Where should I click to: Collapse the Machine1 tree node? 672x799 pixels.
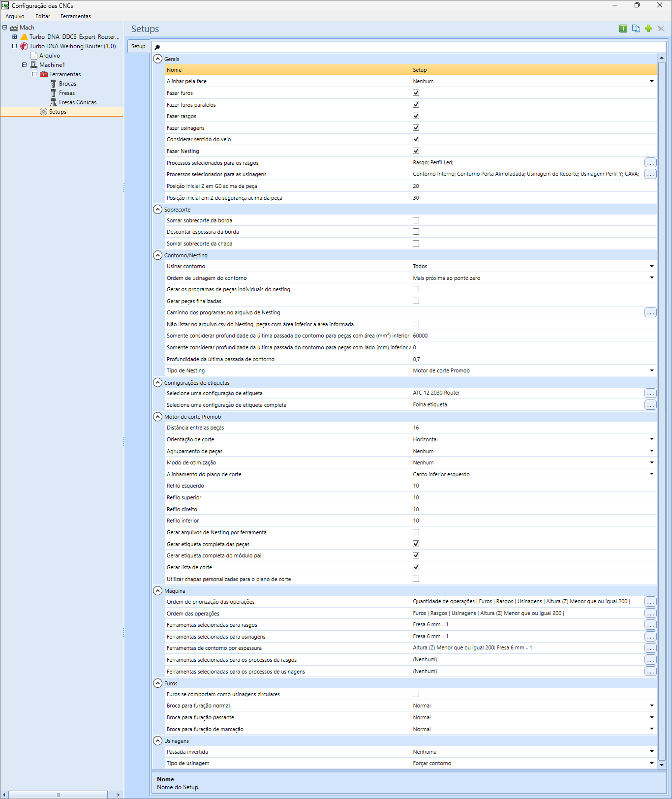[x=24, y=65]
